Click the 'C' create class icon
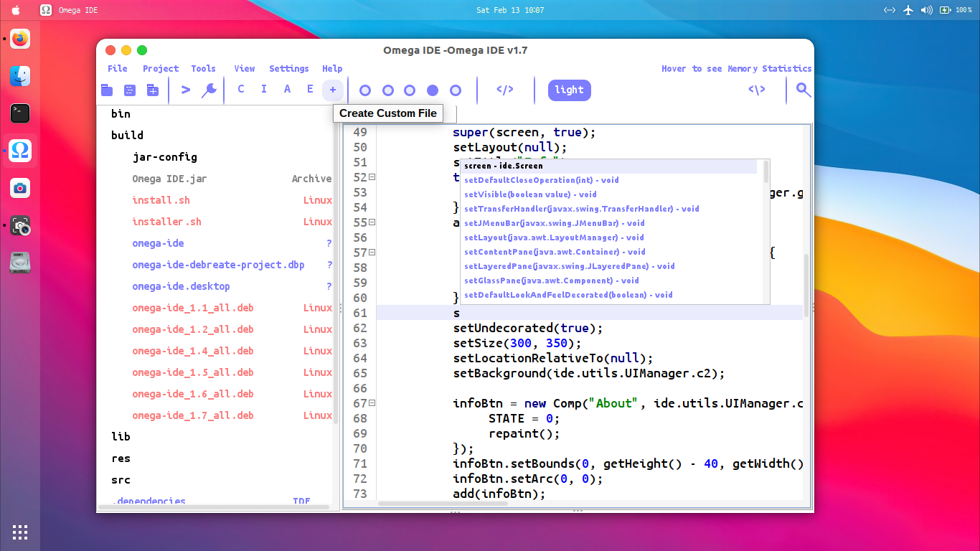980x551 pixels. pyautogui.click(x=241, y=90)
